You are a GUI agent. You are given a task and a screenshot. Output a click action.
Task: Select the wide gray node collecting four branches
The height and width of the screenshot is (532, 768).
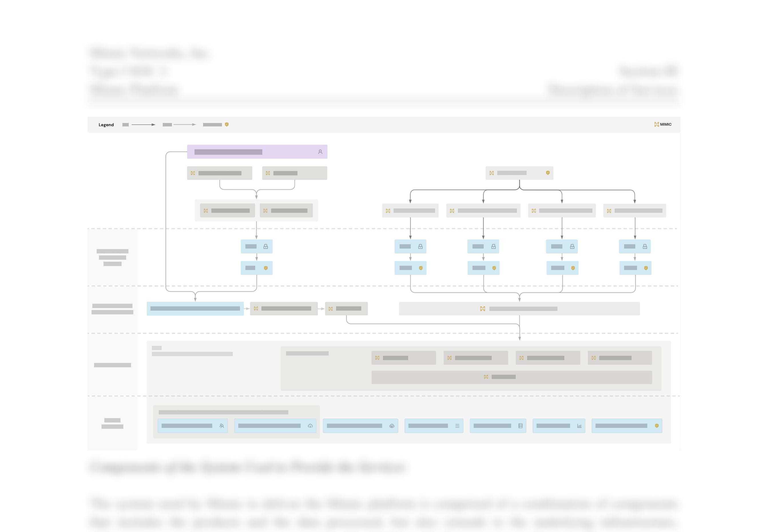click(519, 309)
